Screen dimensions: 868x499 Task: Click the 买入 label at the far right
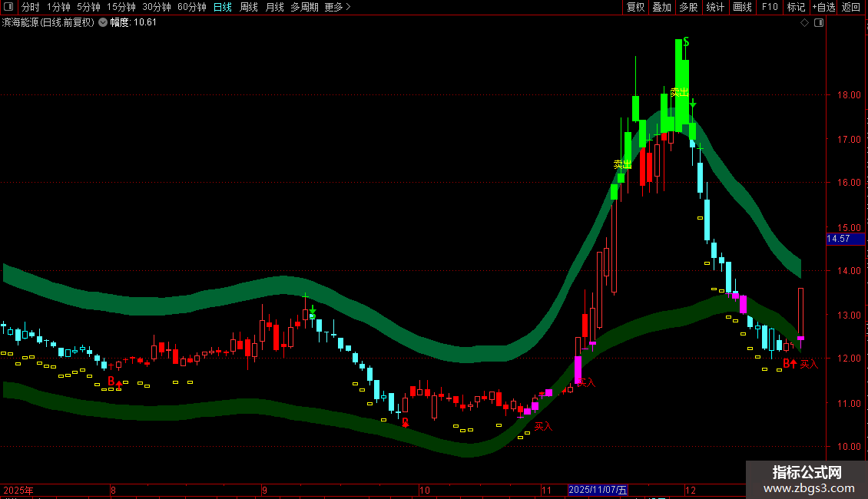pos(809,364)
